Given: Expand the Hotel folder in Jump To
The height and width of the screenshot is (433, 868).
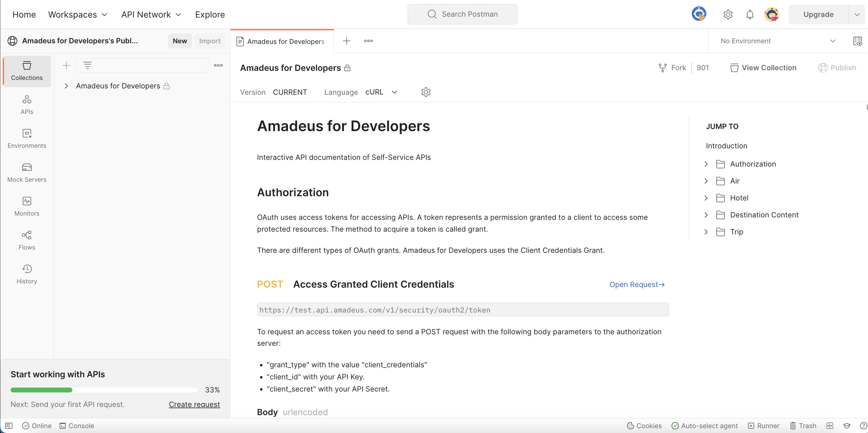Looking at the screenshot, I should (x=706, y=198).
